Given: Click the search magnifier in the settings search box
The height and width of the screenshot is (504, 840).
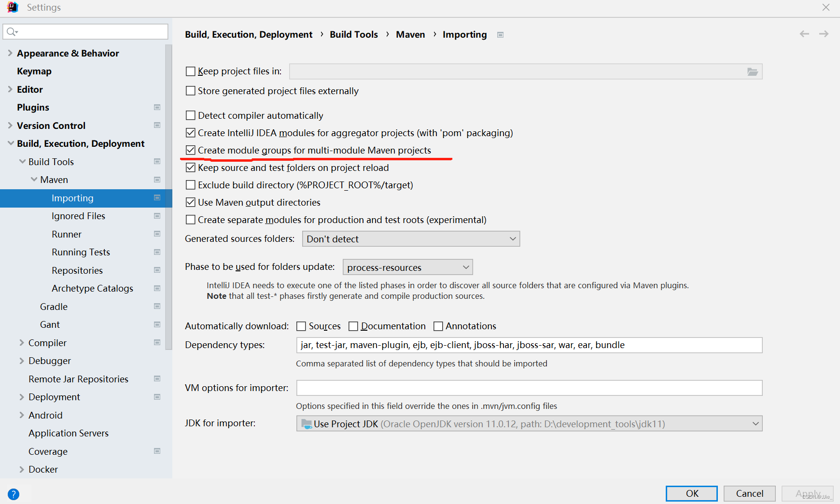Looking at the screenshot, I should 11,31.
